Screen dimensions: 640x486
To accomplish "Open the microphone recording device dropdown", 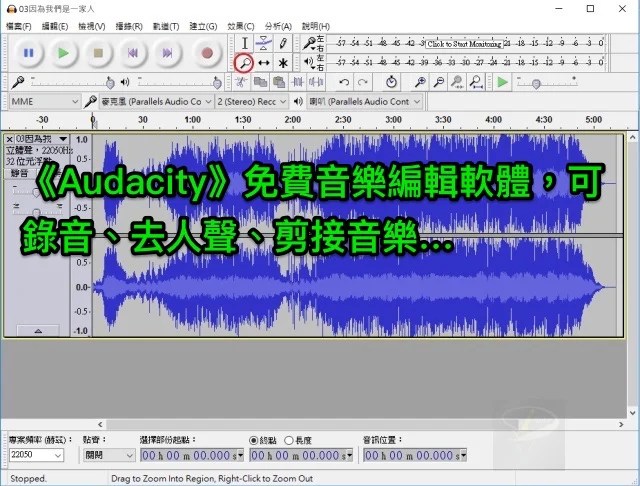I will point(156,102).
